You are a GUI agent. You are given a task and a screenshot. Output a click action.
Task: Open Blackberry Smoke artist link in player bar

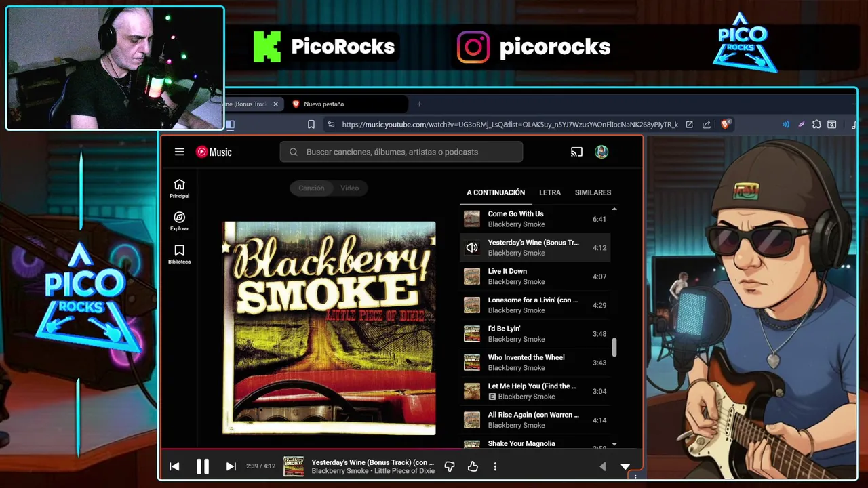[340, 471]
